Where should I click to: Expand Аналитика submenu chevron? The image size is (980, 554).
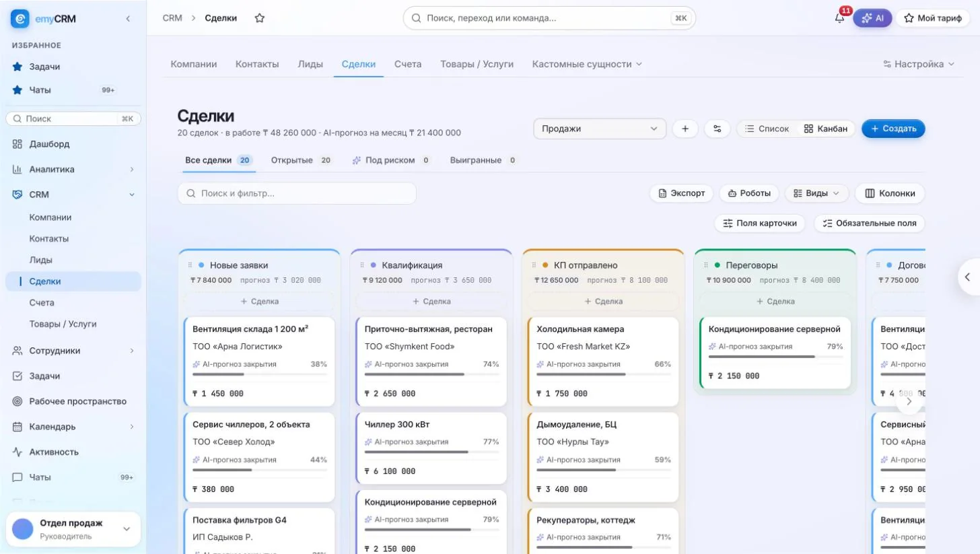point(131,170)
